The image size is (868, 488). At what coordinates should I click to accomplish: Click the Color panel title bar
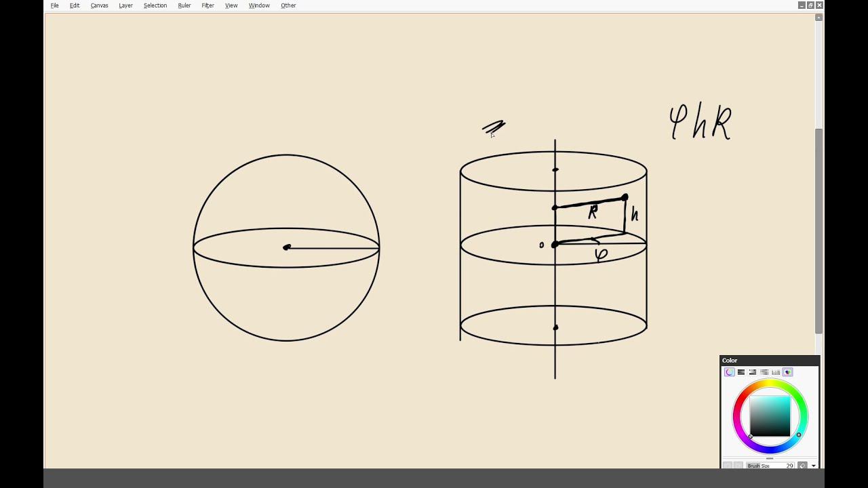pyautogui.click(x=770, y=361)
